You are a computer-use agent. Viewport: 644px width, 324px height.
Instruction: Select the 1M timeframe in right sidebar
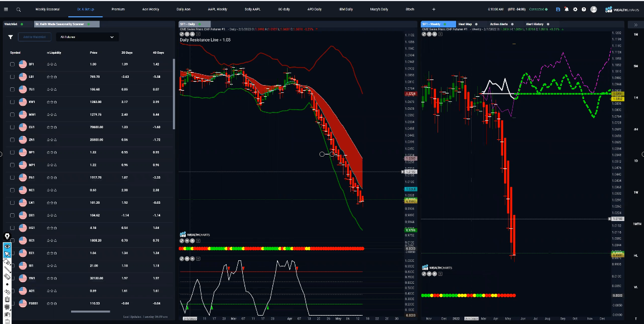click(636, 34)
